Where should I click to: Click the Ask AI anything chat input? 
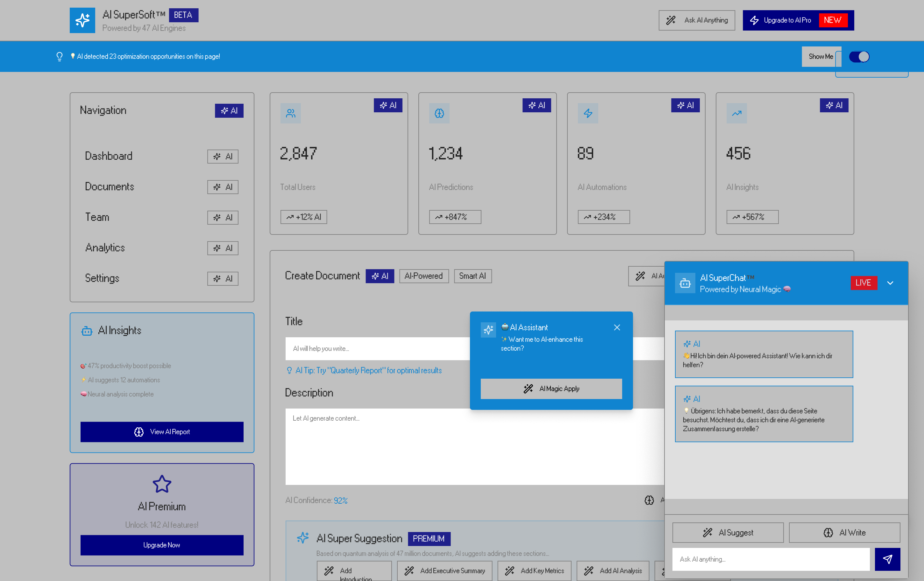pos(771,559)
